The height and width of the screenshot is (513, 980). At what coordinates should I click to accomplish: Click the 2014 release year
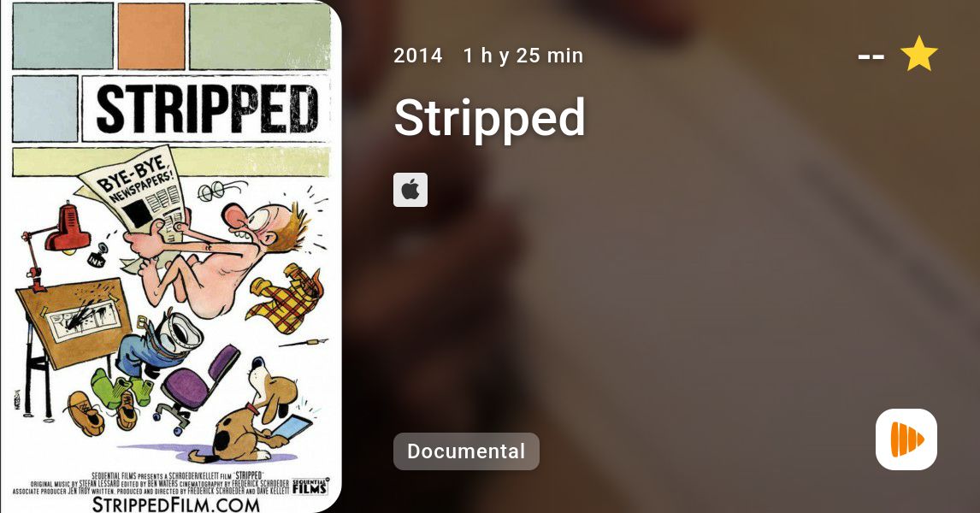coord(417,56)
